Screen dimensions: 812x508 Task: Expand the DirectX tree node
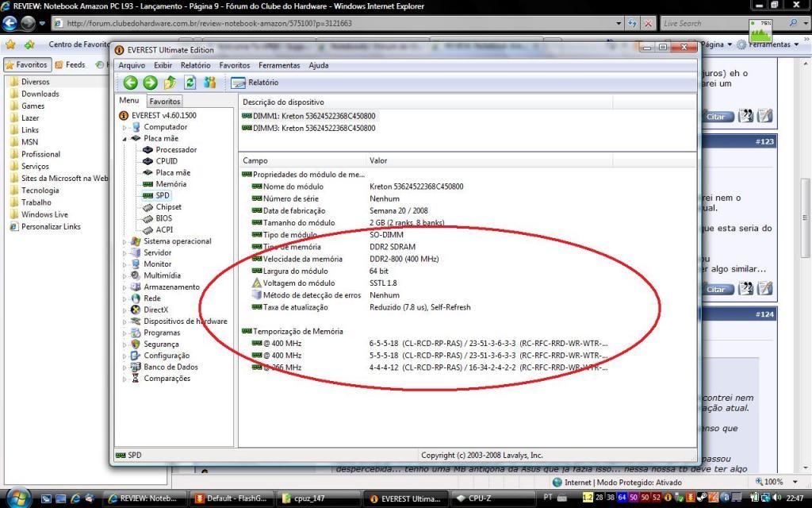click(124, 310)
